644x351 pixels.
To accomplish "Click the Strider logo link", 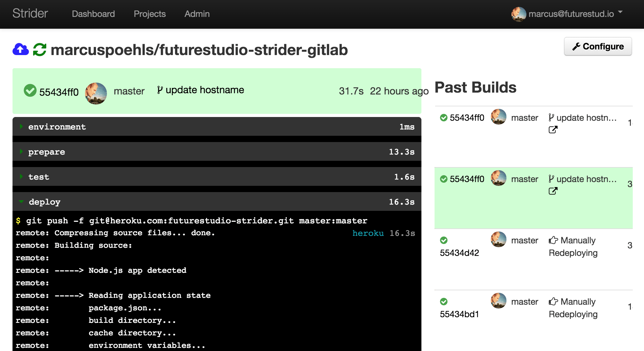I will [30, 13].
